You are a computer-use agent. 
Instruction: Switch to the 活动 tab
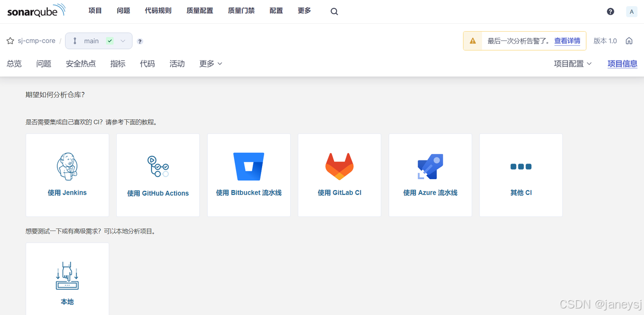(x=177, y=63)
